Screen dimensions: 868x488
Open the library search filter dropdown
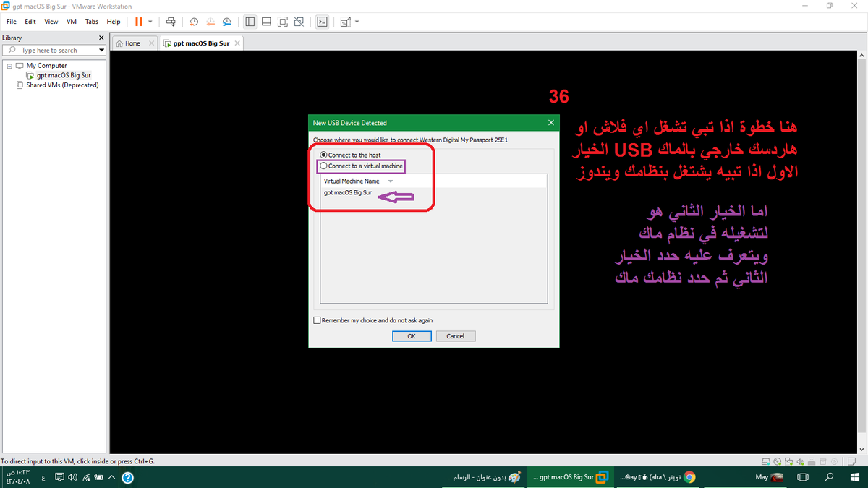[101, 50]
